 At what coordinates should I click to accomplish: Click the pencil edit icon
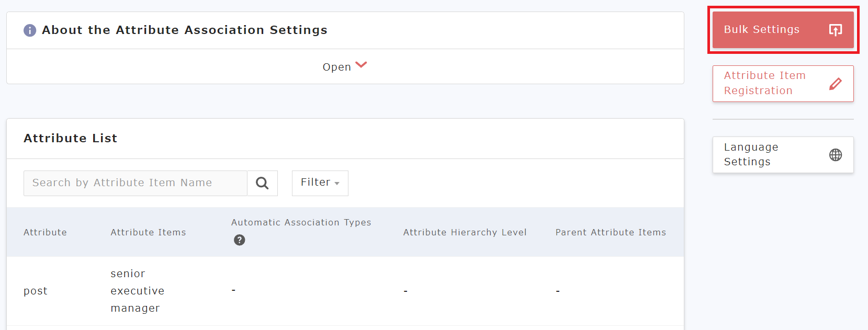(x=836, y=84)
